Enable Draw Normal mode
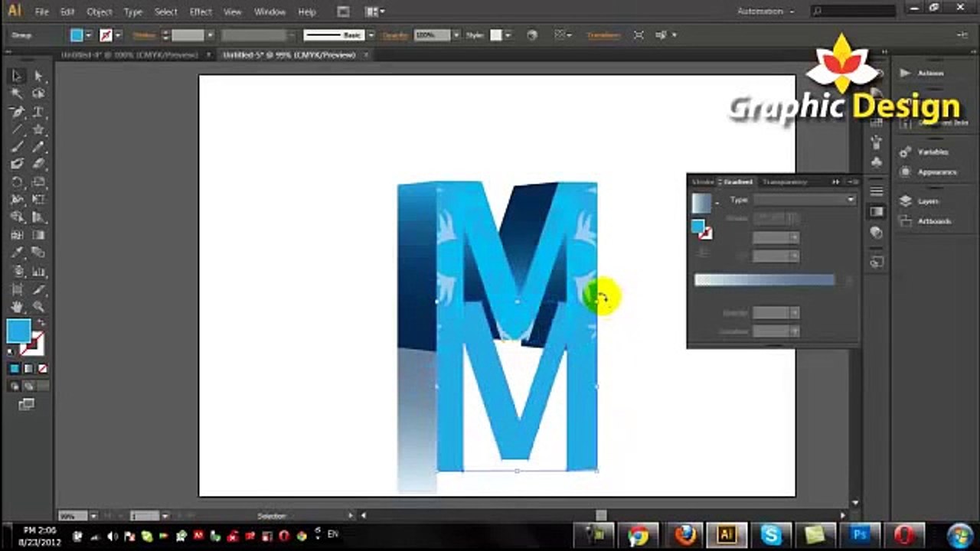Viewport: 980px width, 551px height. point(15,386)
